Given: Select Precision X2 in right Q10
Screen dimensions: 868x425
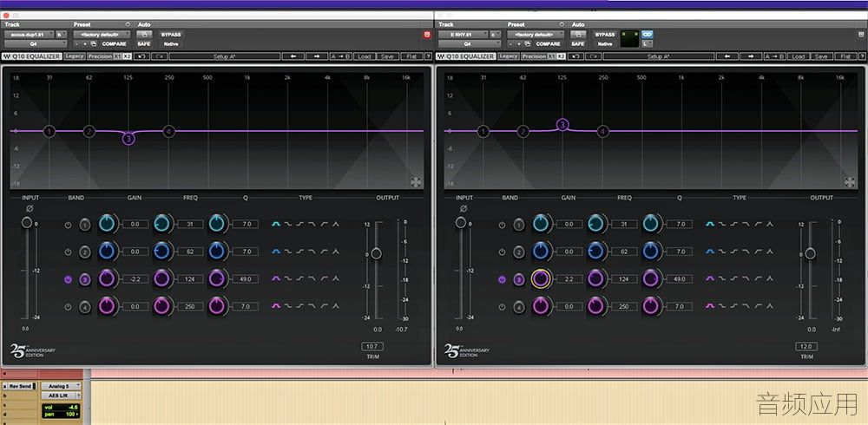Looking at the screenshot, I should [562, 56].
